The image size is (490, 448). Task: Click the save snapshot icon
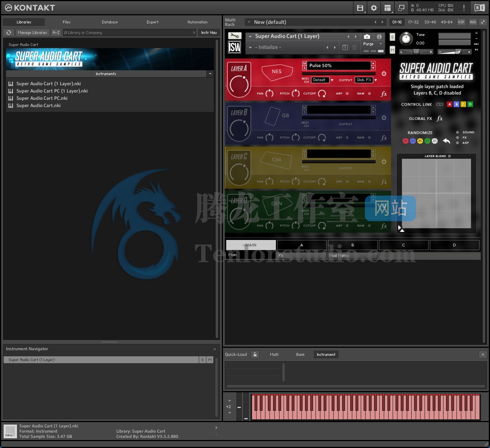(345, 47)
